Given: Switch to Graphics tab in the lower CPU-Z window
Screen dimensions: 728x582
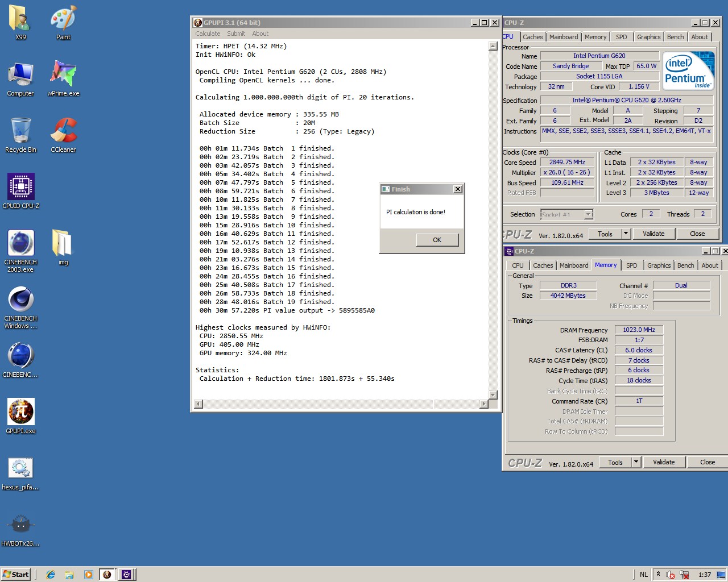Looking at the screenshot, I should (659, 265).
